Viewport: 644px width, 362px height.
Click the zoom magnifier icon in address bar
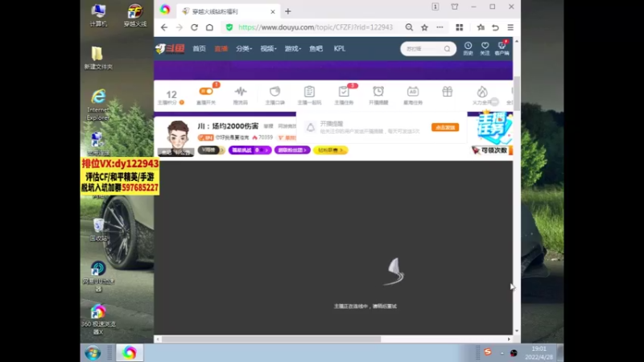pyautogui.click(x=409, y=27)
